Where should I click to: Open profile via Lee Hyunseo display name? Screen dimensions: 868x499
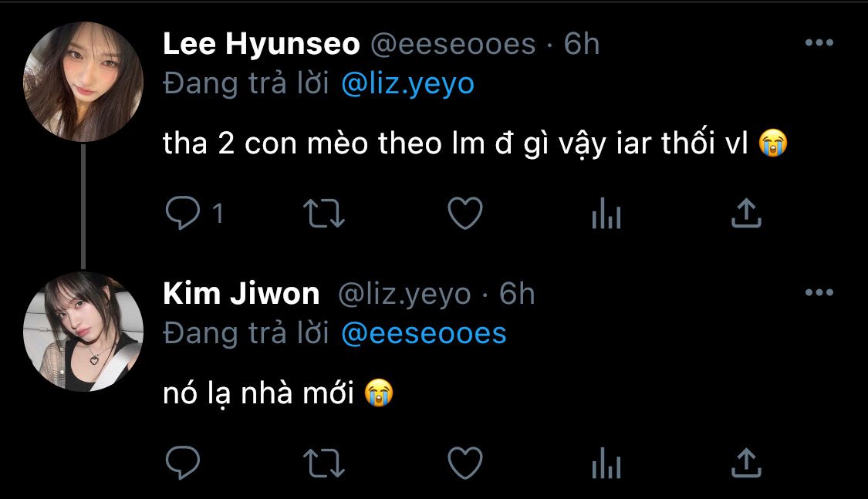tap(262, 44)
